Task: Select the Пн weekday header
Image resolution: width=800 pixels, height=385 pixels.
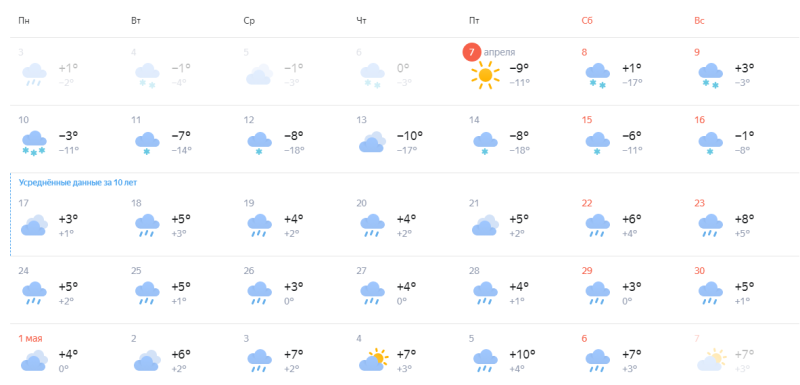Action: tap(23, 21)
